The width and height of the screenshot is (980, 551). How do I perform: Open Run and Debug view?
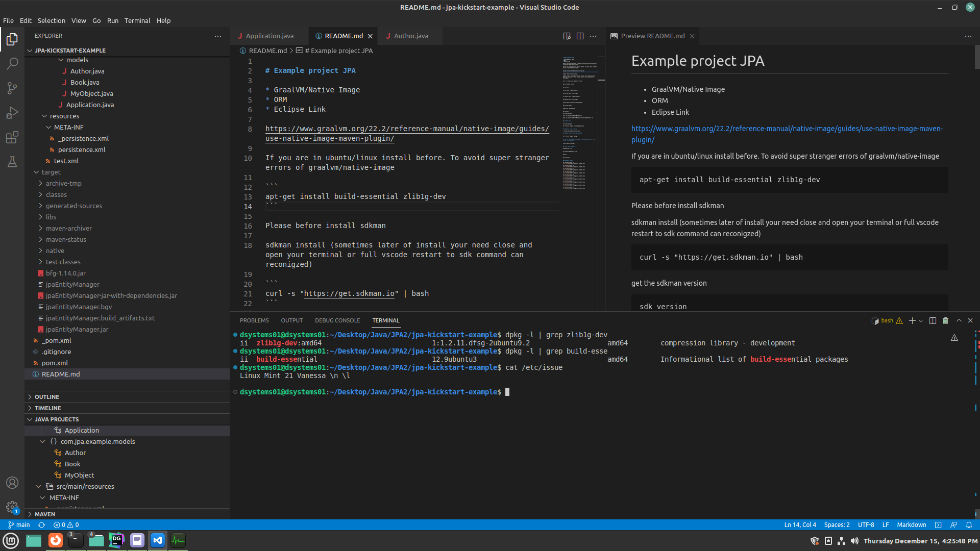[x=12, y=113]
